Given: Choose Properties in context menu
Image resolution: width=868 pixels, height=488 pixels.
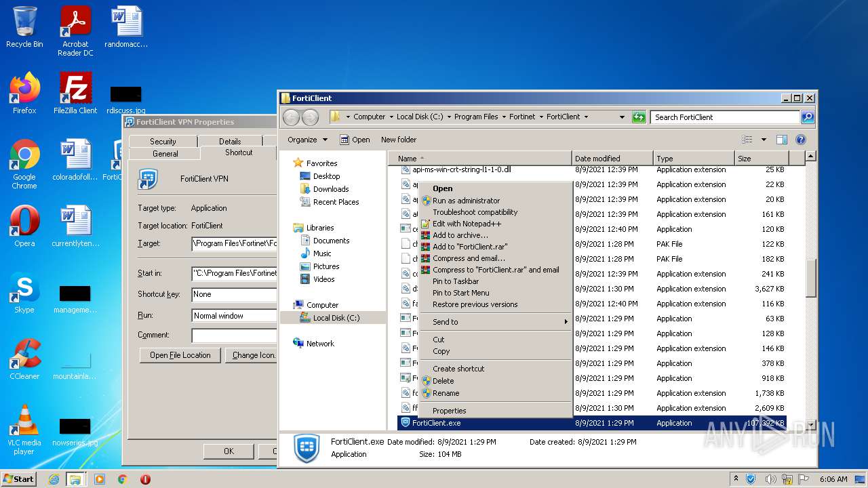Looking at the screenshot, I should click(x=495, y=411).
